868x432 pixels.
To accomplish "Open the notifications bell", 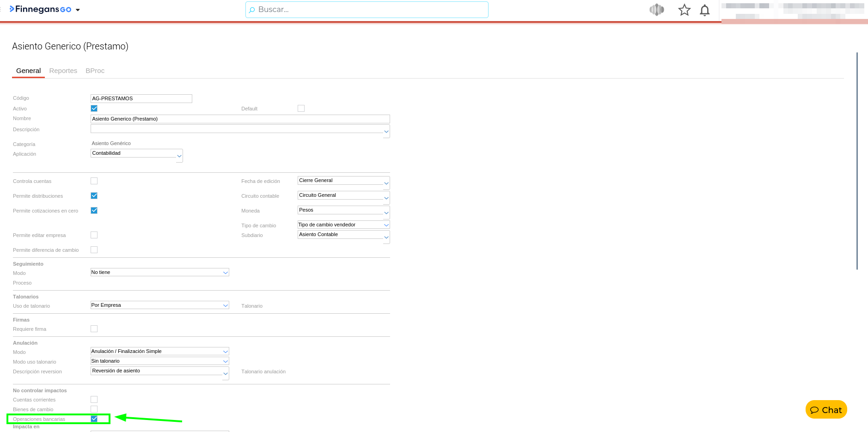I will coord(704,10).
